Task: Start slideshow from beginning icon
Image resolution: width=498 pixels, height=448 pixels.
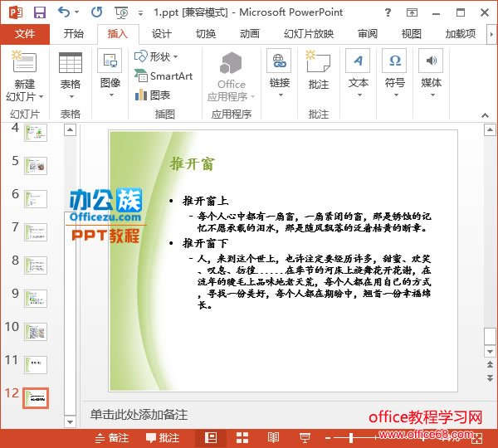Action: 121,12
